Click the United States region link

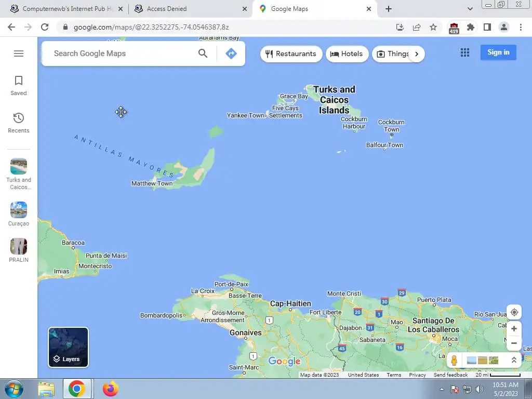point(363,375)
